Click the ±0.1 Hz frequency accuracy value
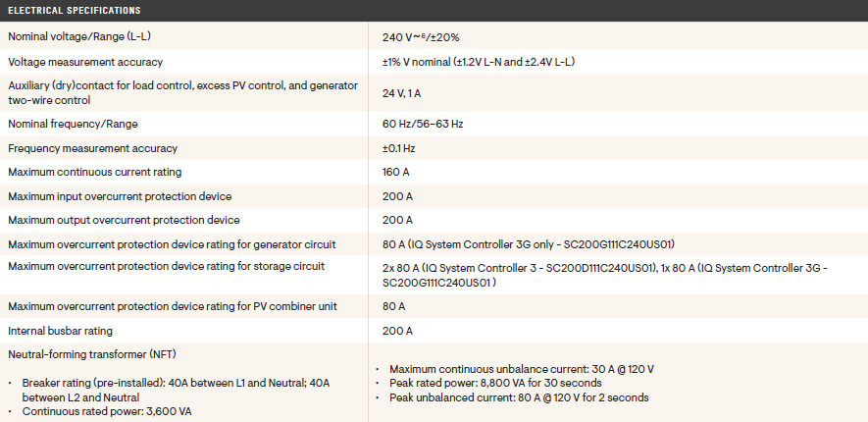Screen dimensions: 868x422 398,148
